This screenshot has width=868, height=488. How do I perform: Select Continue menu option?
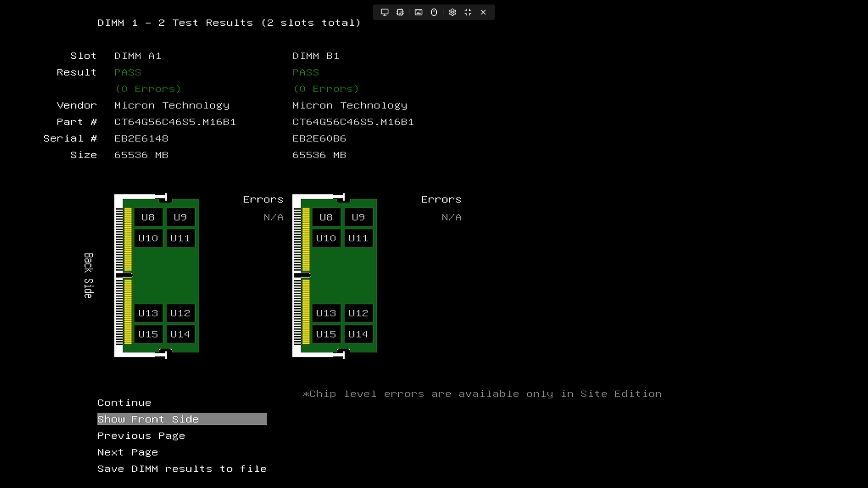[124, 403]
